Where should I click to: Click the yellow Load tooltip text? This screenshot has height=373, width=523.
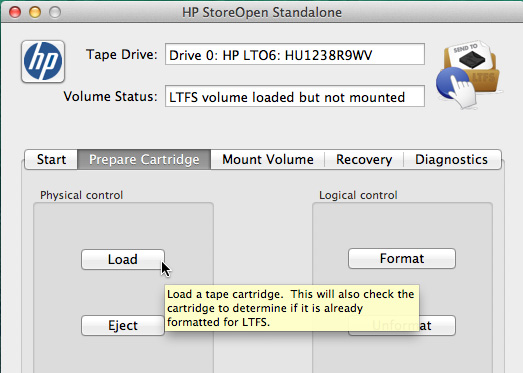tap(292, 308)
